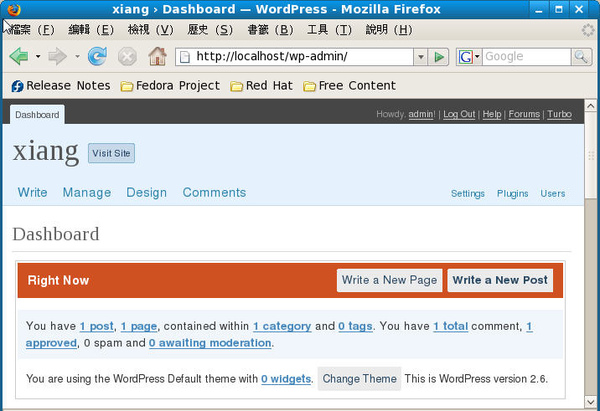Click the 1 total comment link

click(x=450, y=326)
